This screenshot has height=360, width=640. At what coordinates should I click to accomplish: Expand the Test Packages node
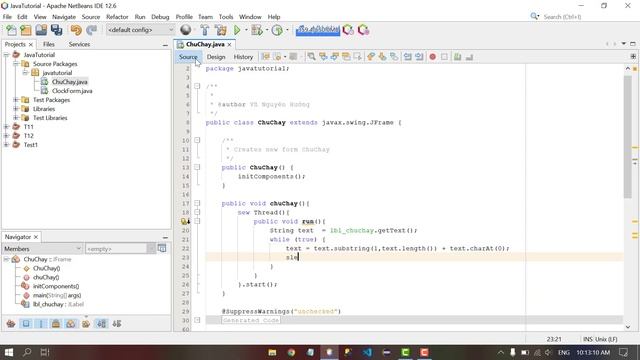pyautogui.click(x=16, y=100)
